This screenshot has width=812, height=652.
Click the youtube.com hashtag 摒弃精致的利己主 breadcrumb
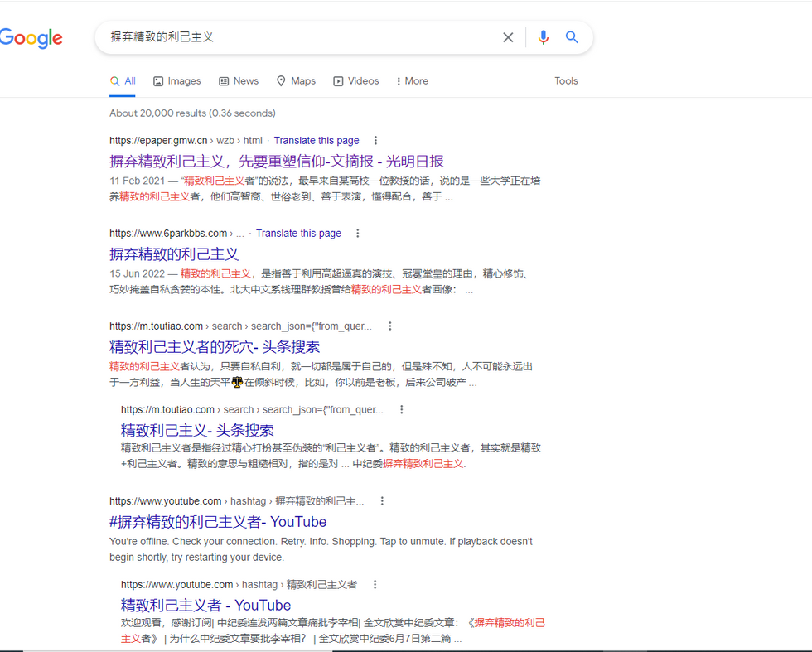(237, 500)
